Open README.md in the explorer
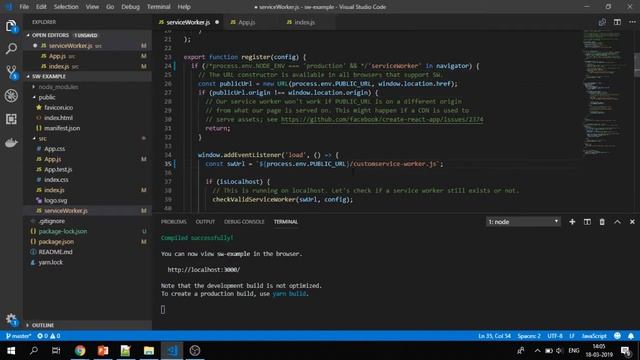Image resolution: width=640 pixels, height=360 pixels. (55, 252)
